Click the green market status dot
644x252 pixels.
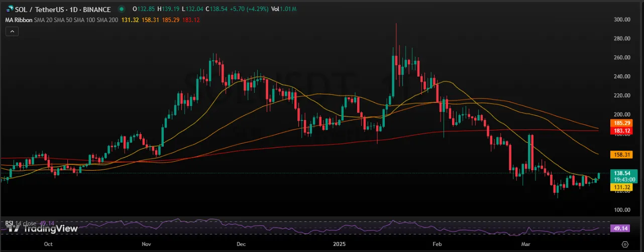122,9
